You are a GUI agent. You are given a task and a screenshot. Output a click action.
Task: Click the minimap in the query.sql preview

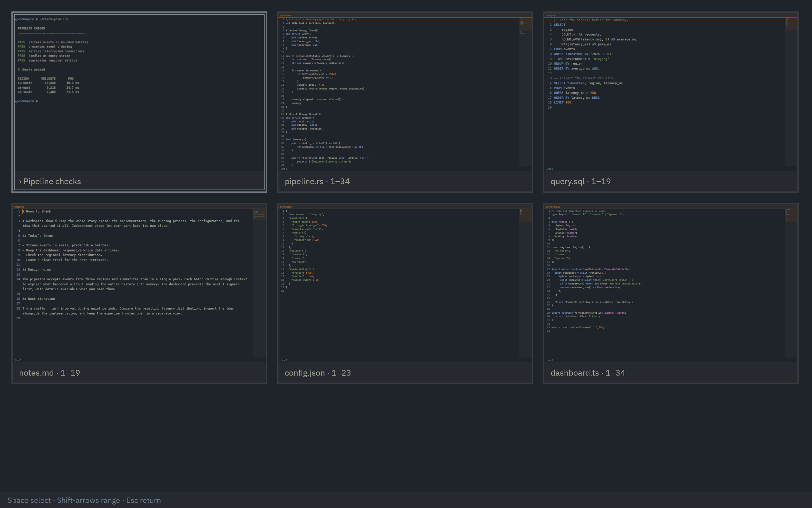click(x=791, y=92)
